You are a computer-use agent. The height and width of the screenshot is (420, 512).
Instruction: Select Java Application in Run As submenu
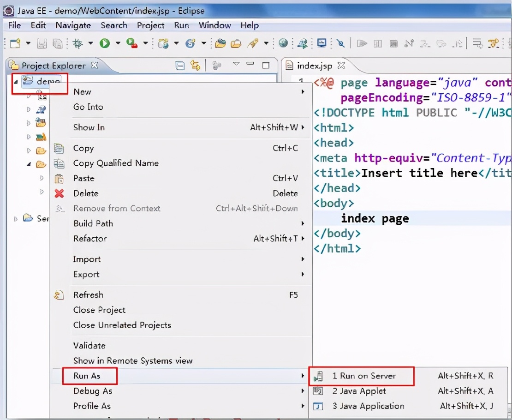click(x=368, y=406)
